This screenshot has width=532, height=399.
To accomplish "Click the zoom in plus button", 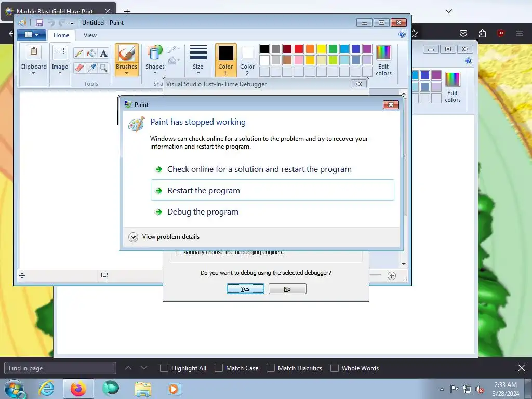I will tap(392, 276).
